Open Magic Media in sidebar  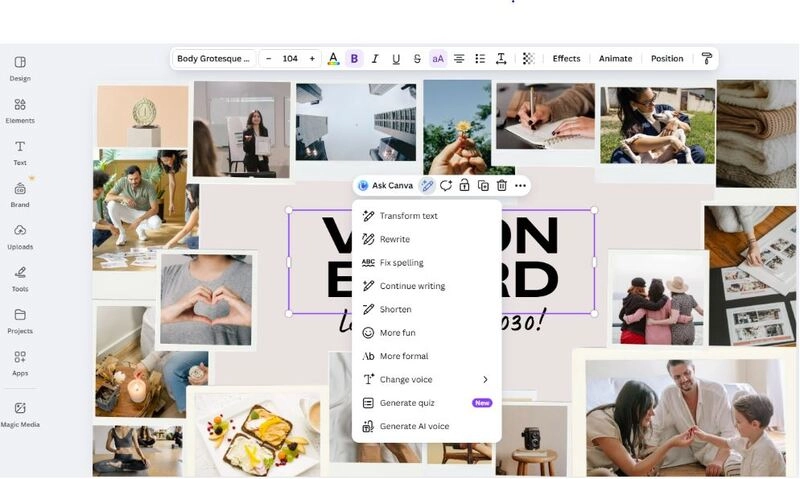pos(20,415)
